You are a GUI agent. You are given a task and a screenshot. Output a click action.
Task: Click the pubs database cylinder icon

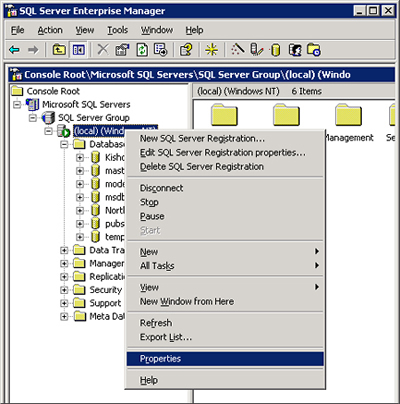click(95, 224)
